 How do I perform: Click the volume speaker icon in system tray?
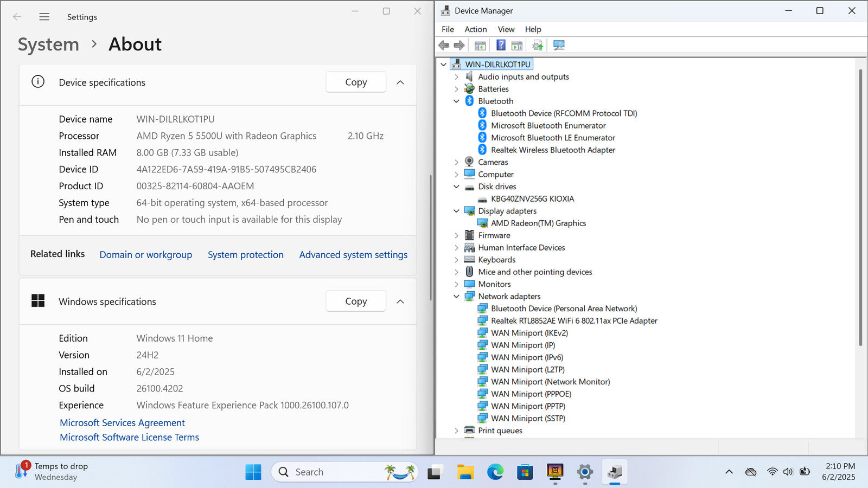788,472
